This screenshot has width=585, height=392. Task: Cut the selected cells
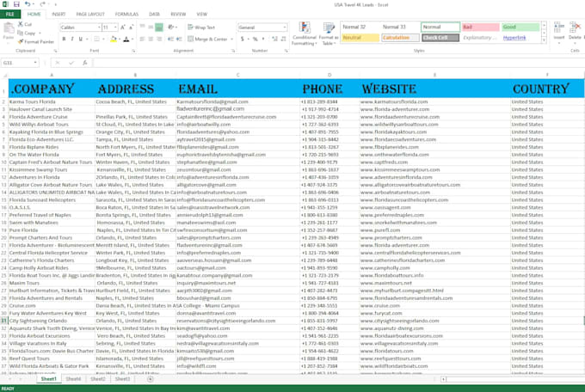tap(25, 24)
